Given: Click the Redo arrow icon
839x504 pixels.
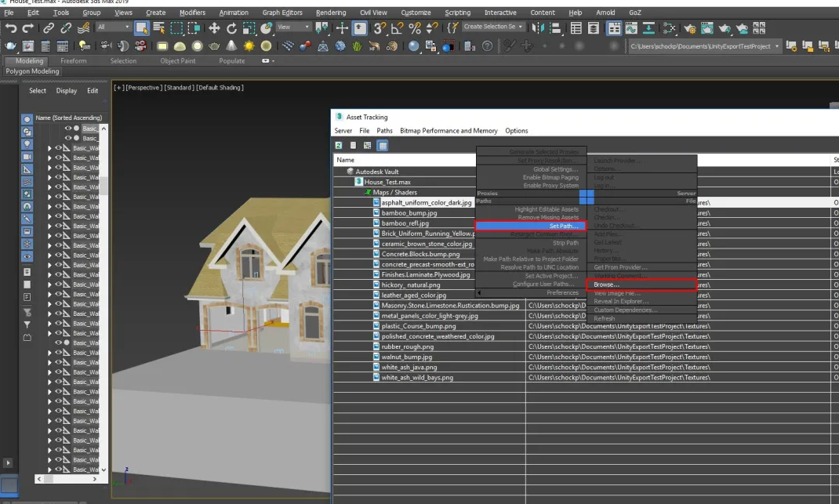Looking at the screenshot, I should point(27,27).
